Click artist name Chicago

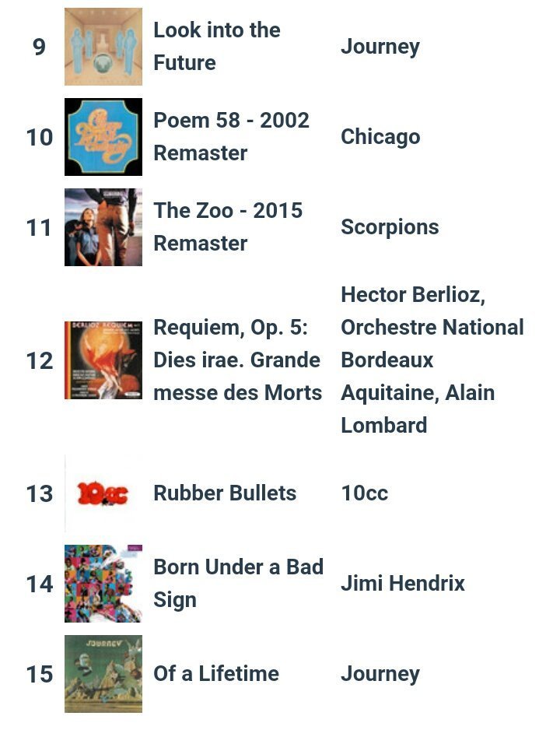pyautogui.click(x=380, y=137)
